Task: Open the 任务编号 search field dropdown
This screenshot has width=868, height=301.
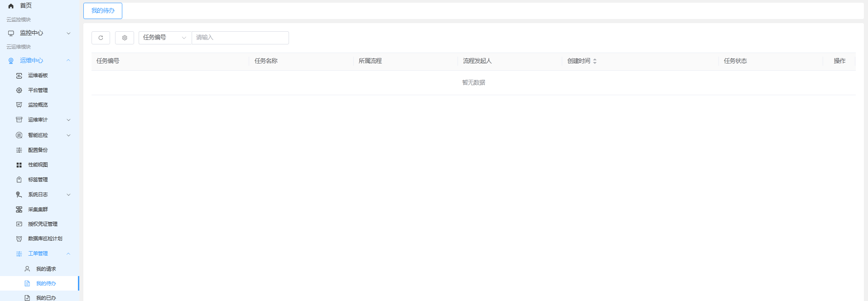Action: coord(165,38)
